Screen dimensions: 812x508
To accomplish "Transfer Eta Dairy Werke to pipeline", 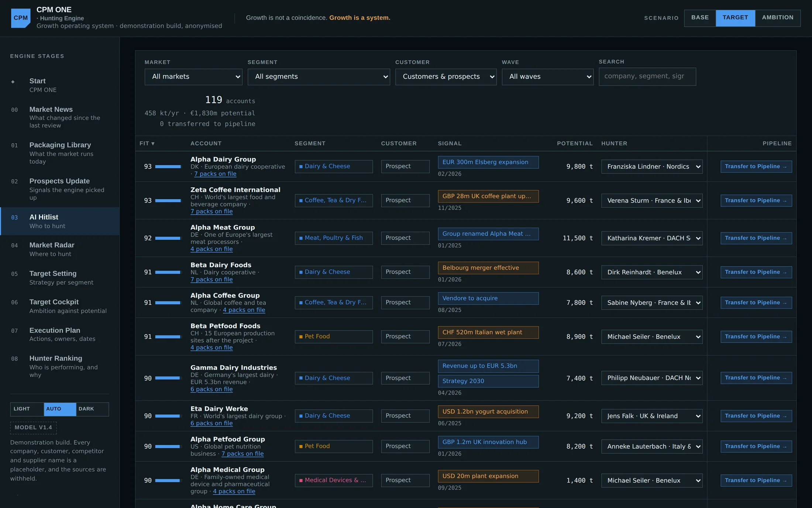I will [x=756, y=416].
